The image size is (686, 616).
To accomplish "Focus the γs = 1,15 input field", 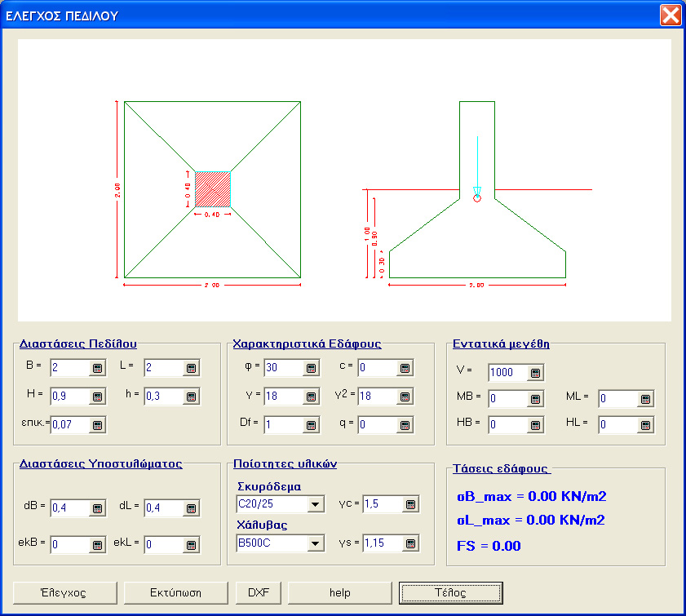I will click(383, 543).
